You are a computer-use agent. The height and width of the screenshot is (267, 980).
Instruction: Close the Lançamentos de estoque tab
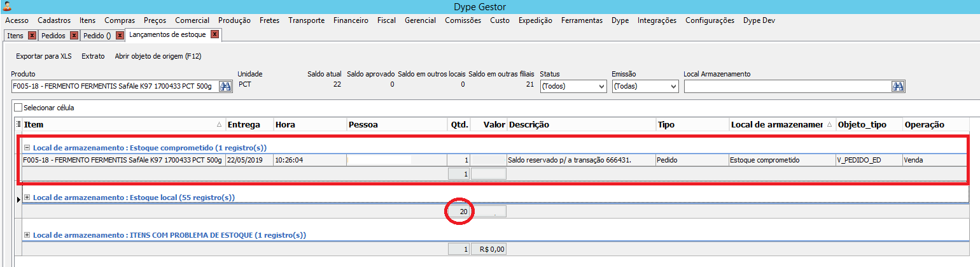click(214, 34)
